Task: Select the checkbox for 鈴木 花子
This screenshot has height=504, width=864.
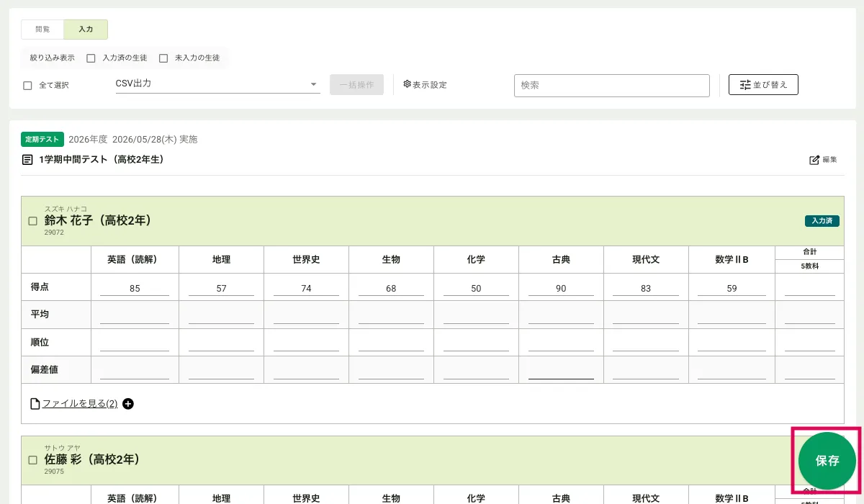Action: pos(32,221)
